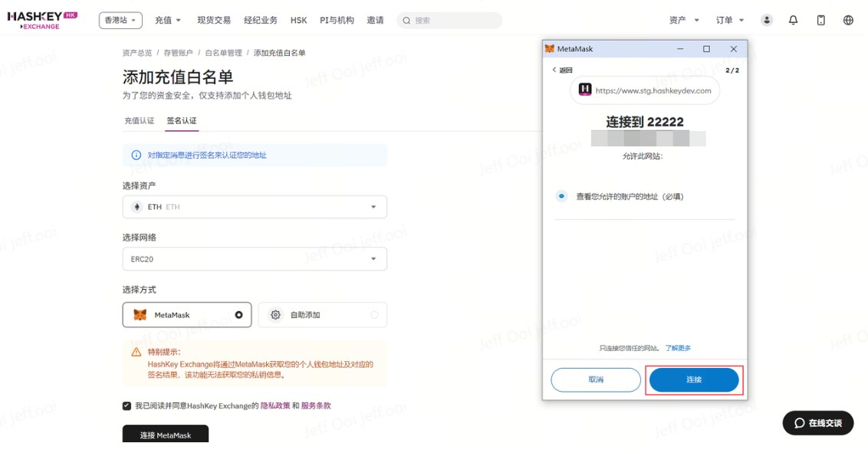This screenshot has height=453, width=868.
Task: Open the 经纪业务 menu item
Action: [x=261, y=20]
